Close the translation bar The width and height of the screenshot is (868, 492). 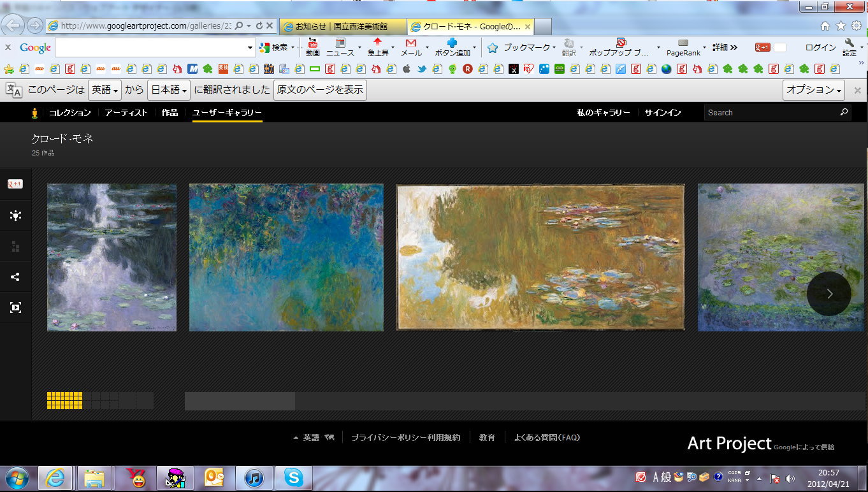pyautogui.click(x=858, y=90)
